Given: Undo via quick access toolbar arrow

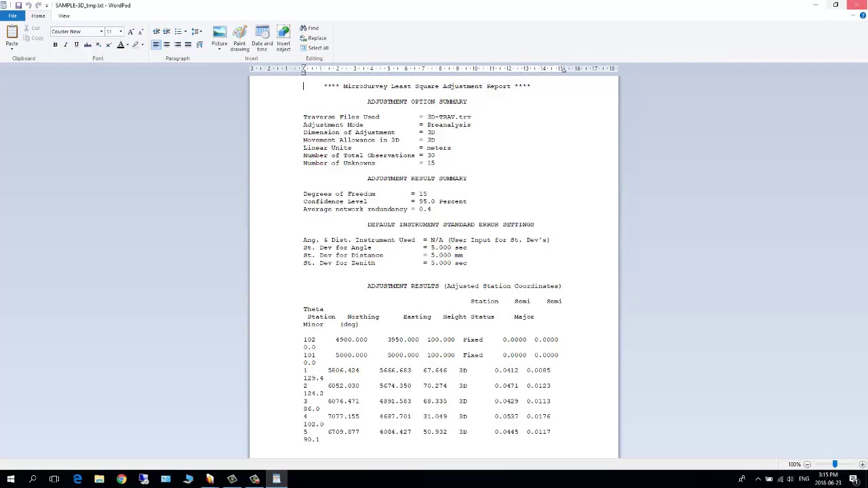Looking at the screenshot, I should pos(28,5).
